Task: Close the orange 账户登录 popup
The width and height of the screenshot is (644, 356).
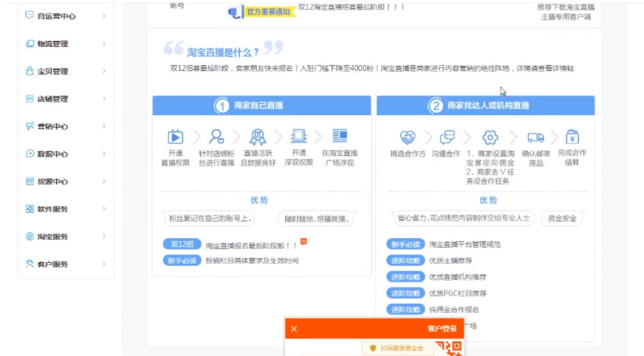Action: pos(294,329)
